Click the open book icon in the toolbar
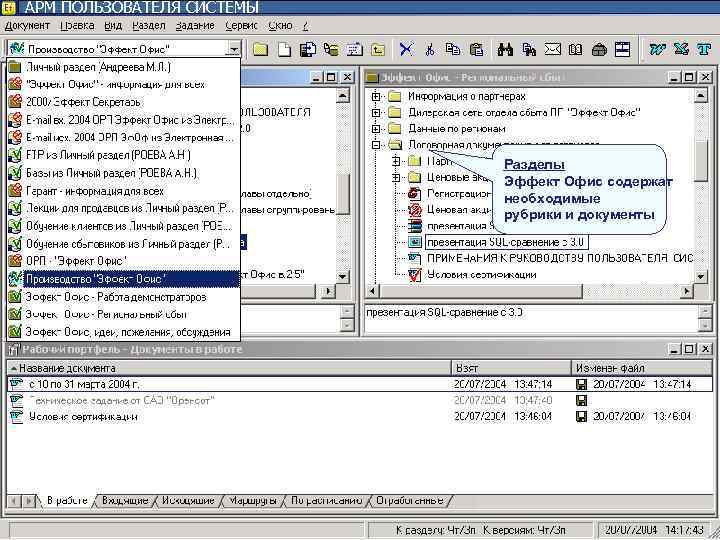The height and width of the screenshot is (540, 720). coord(575,49)
